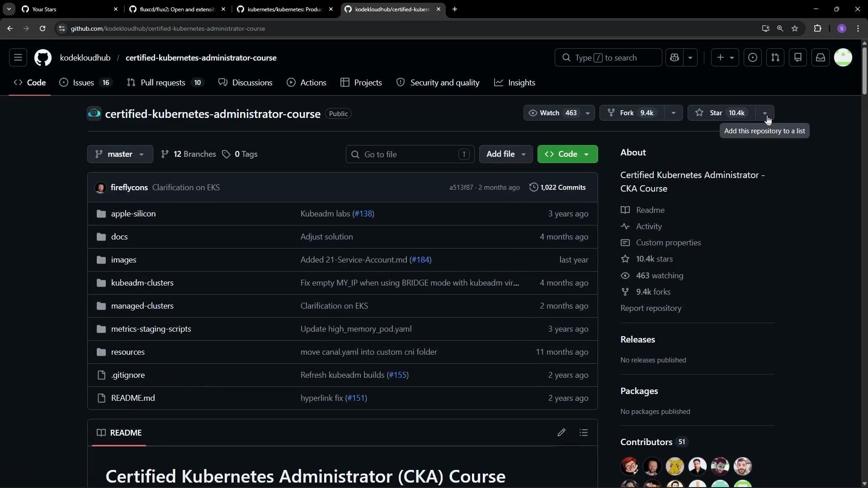
Task: Open the images folder
Action: pyautogui.click(x=124, y=260)
